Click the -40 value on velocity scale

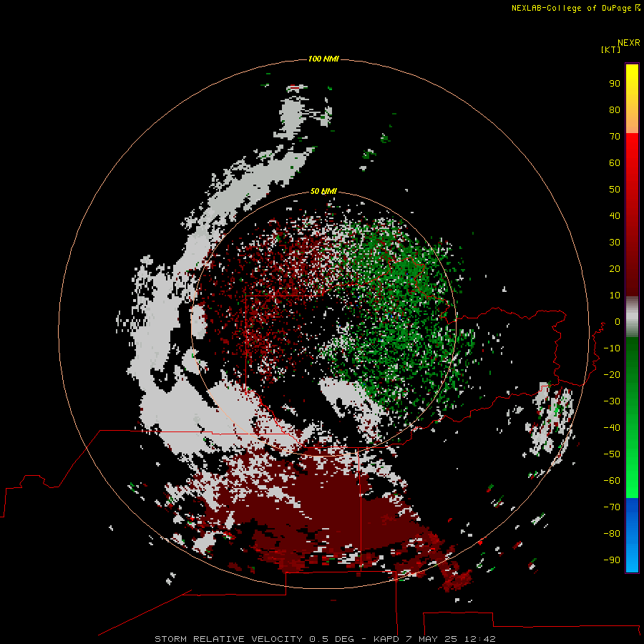(612, 428)
